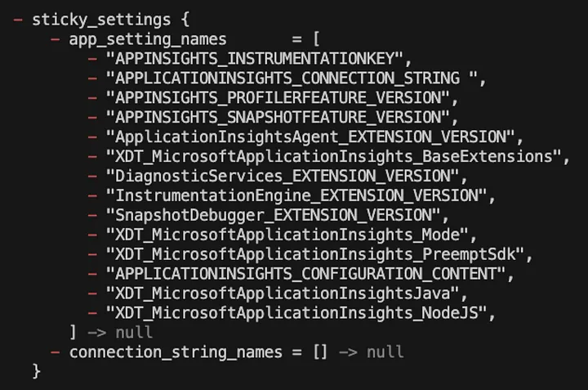588x390 pixels.
Task: Select the connection_string_names attribute name
Action: point(176,352)
